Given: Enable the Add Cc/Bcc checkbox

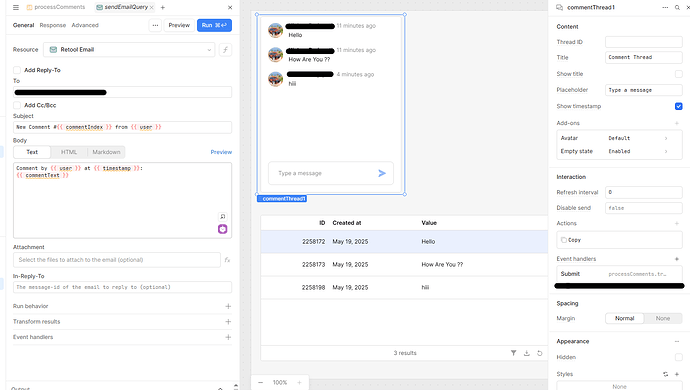Looking at the screenshot, I should [x=17, y=105].
